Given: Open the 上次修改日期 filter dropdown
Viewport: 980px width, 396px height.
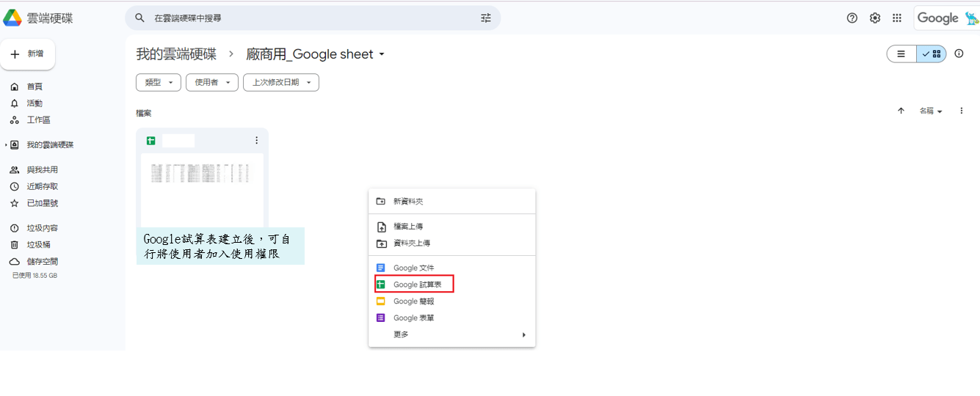Looking at the screenshot, I should point(281,83).
